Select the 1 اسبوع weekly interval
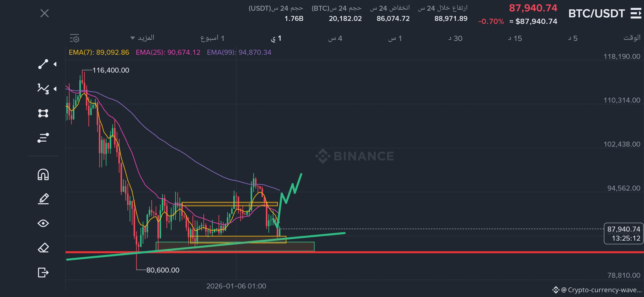644x297 pixels. click(212, 38)
